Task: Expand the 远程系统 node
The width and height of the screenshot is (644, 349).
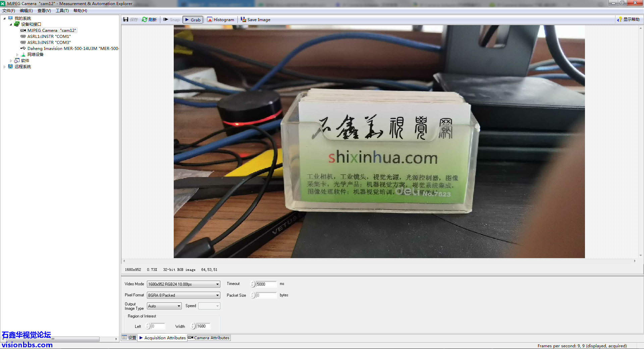Action: point(4,67)
